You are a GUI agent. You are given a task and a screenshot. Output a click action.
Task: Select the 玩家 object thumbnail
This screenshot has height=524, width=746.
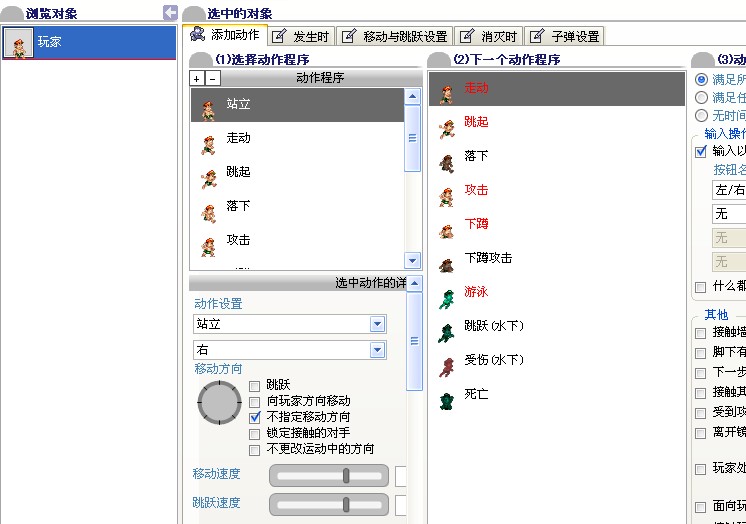[19, 43]
